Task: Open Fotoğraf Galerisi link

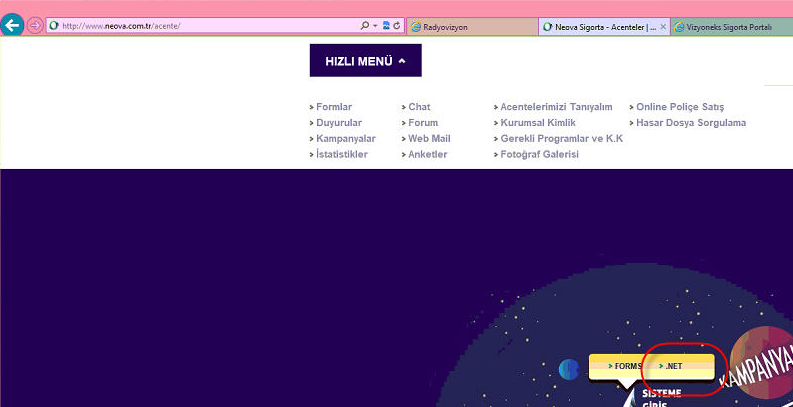Action: (x=539, y=155)
